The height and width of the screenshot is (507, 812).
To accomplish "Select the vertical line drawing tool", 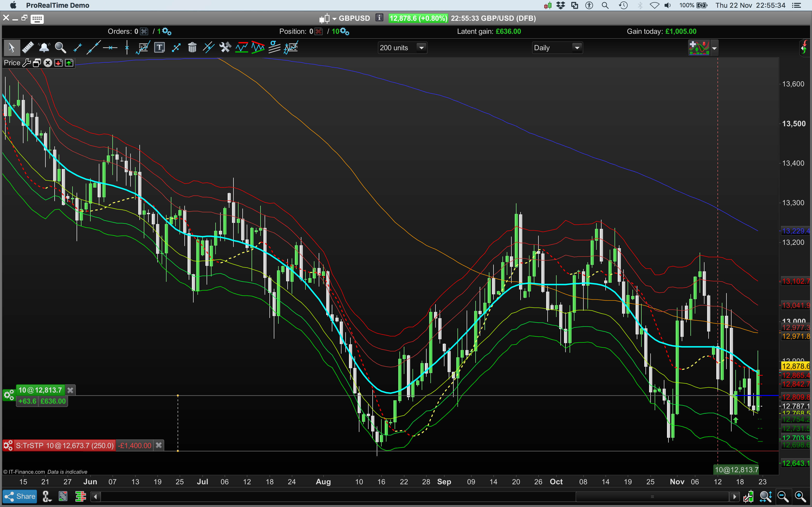I will (127, 48).
